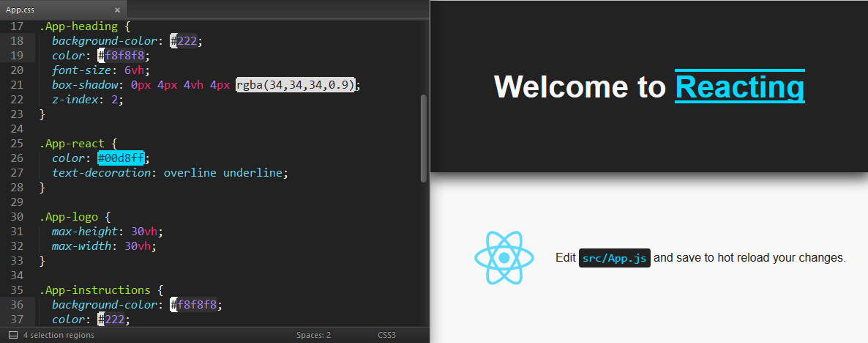This screenshot has height=343, width=868.
Task: Click the "Welcome to" heading text
Action: (580, 86)
